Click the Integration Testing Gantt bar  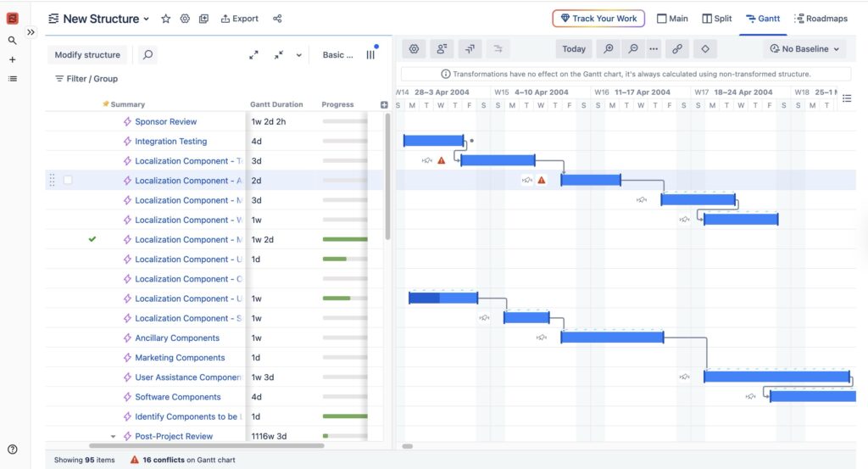pyautogui.click(x=433, y=141)
